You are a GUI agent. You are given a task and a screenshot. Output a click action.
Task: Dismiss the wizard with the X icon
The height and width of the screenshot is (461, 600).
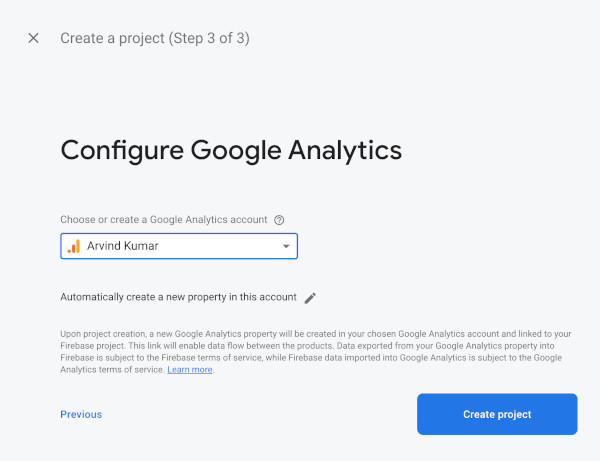(x=33, y=38)
